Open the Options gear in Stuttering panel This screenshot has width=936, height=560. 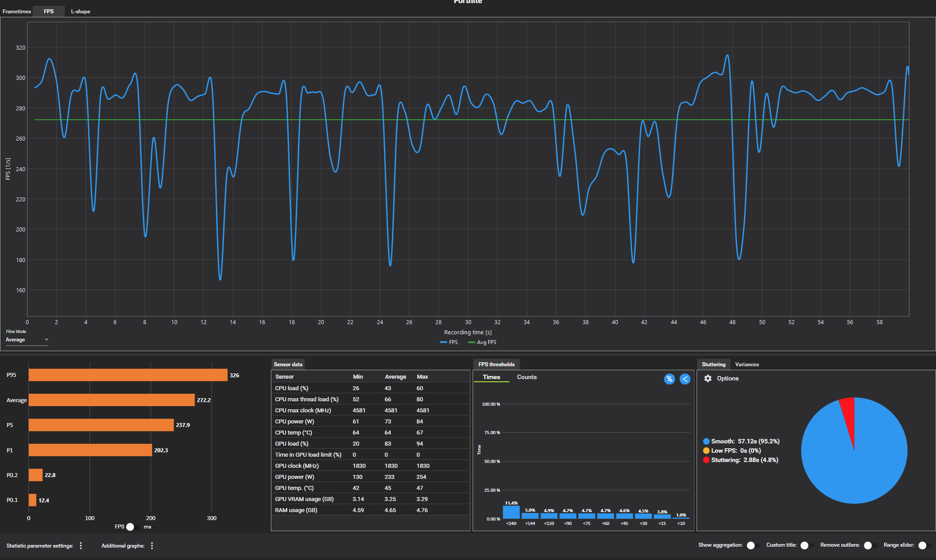(x=708, y=378)
